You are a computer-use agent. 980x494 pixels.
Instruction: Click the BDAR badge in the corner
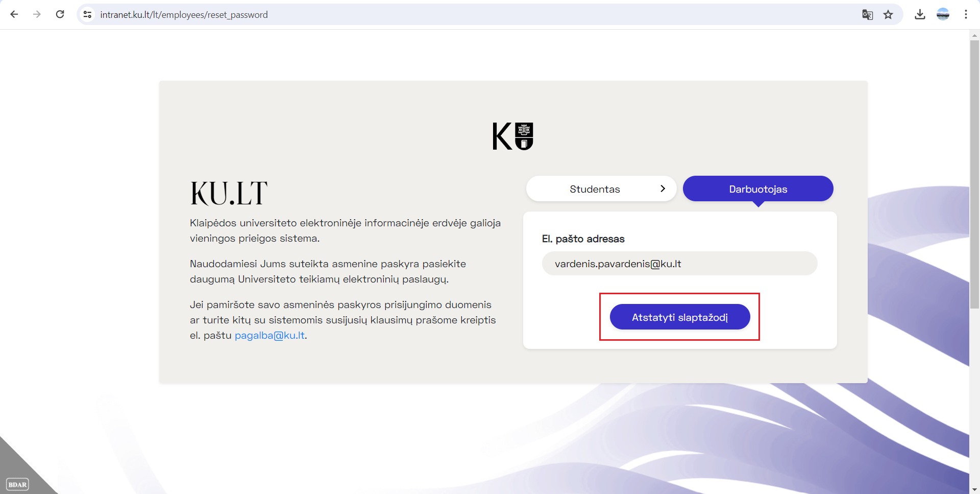click(18, 484)
